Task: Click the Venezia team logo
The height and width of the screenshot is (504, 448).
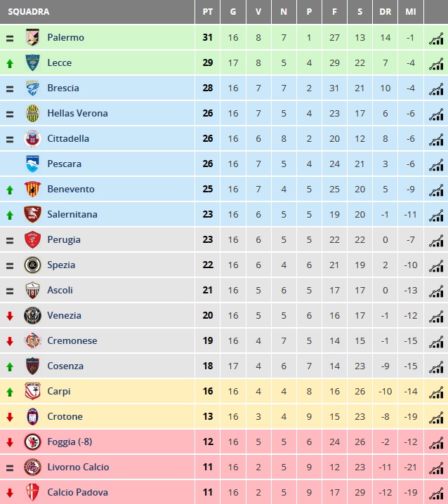Action: click(x=32, y=315)
